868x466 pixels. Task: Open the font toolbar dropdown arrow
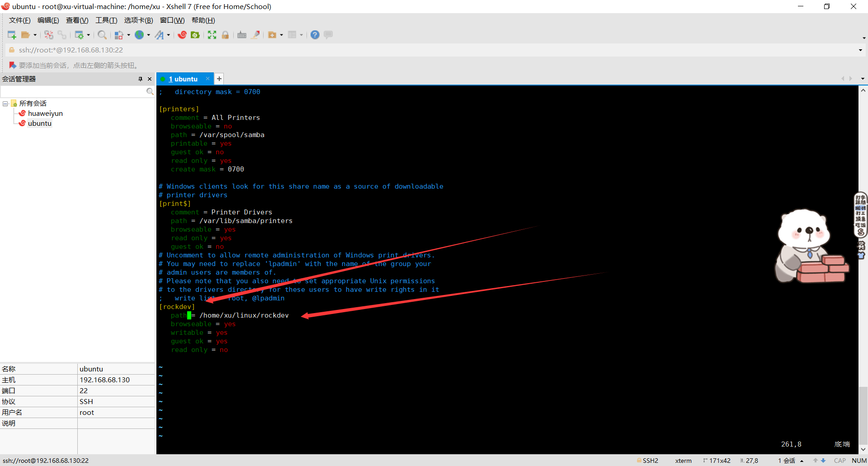(x=169, y=35)
